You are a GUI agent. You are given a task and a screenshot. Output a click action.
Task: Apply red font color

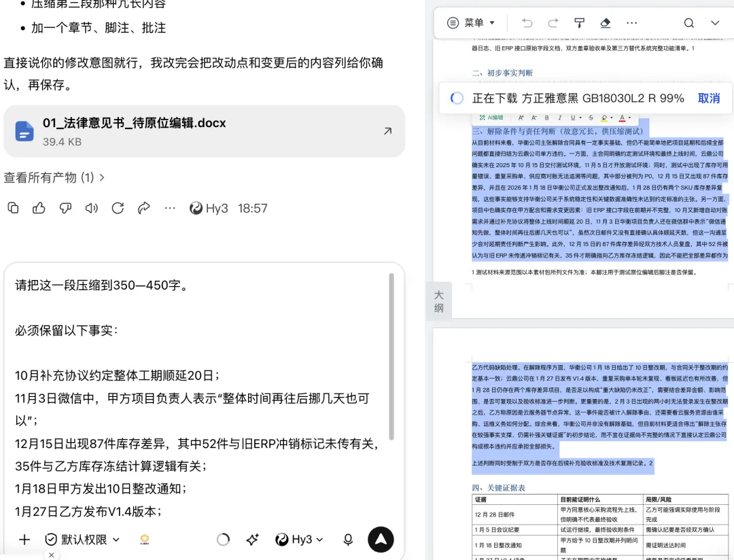(x=622, y=118)
